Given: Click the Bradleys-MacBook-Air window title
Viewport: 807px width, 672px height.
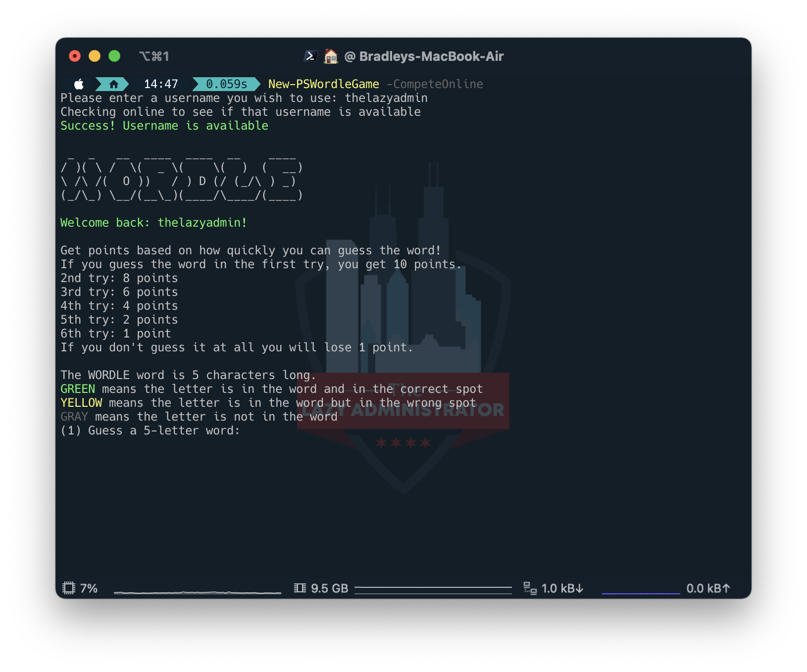Looking at the screenshot, I should (431, 56).
